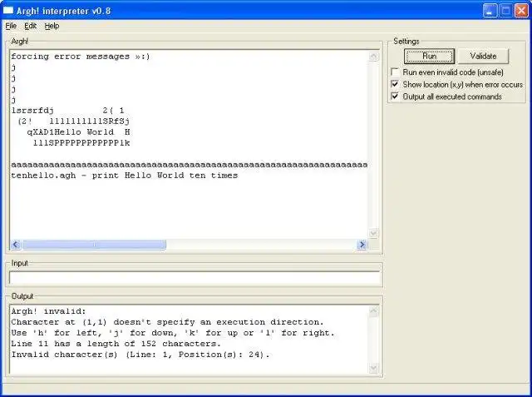Open the File menu
532x397 pixels.
click(x=11, y=26)
